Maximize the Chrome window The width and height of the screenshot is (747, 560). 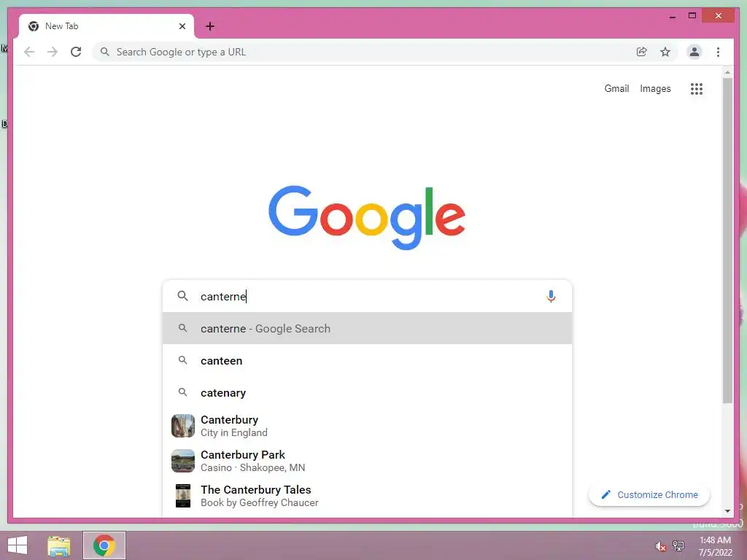pos(692,16)
